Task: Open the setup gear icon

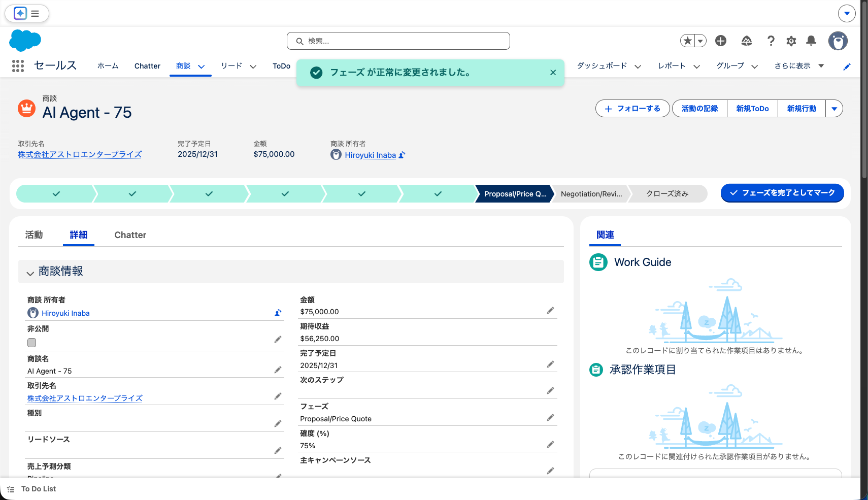Action: (791, 41)
